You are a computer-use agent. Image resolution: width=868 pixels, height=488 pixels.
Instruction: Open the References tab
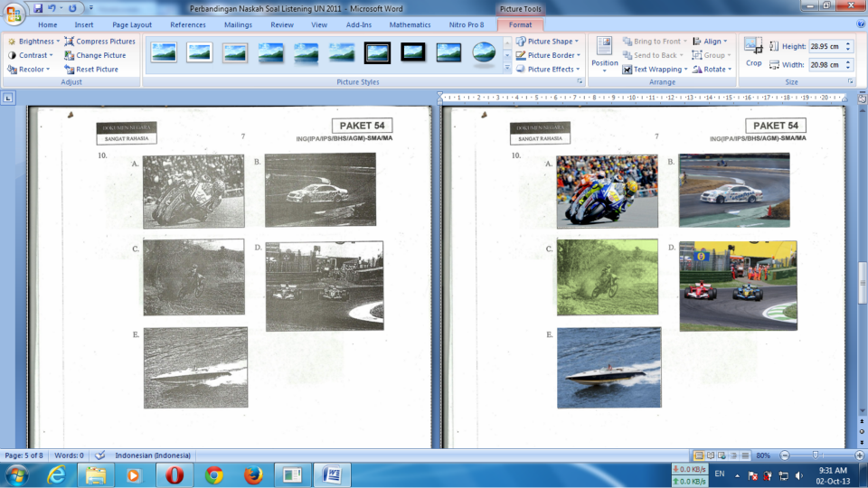[188, 25]
